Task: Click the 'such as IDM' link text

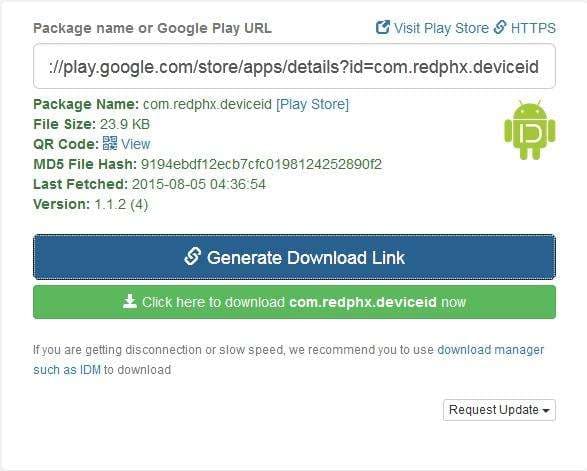Action: 67,370
